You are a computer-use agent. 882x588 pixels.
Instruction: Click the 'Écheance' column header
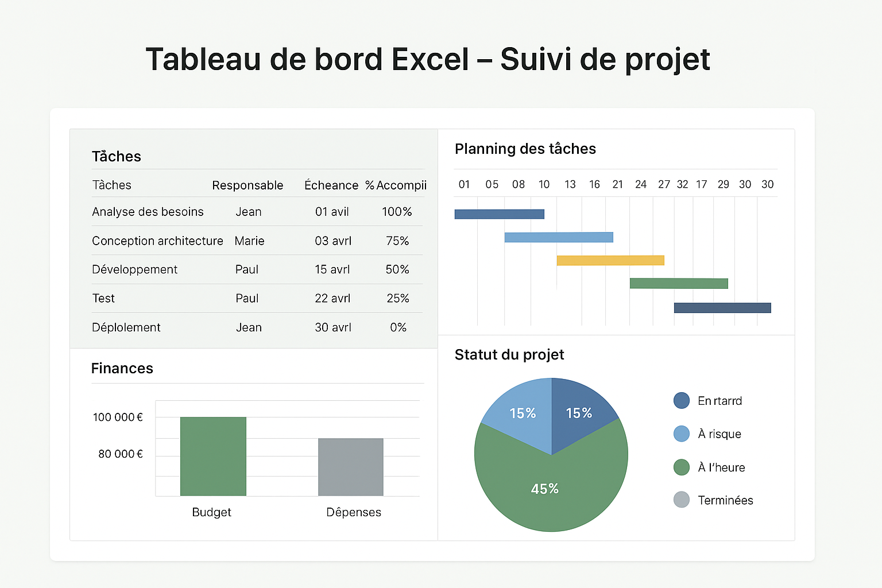pyautogui.click(x=331, y=185)
